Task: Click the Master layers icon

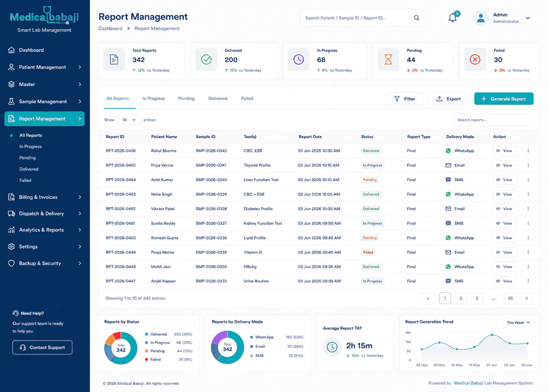Action: 11,84
